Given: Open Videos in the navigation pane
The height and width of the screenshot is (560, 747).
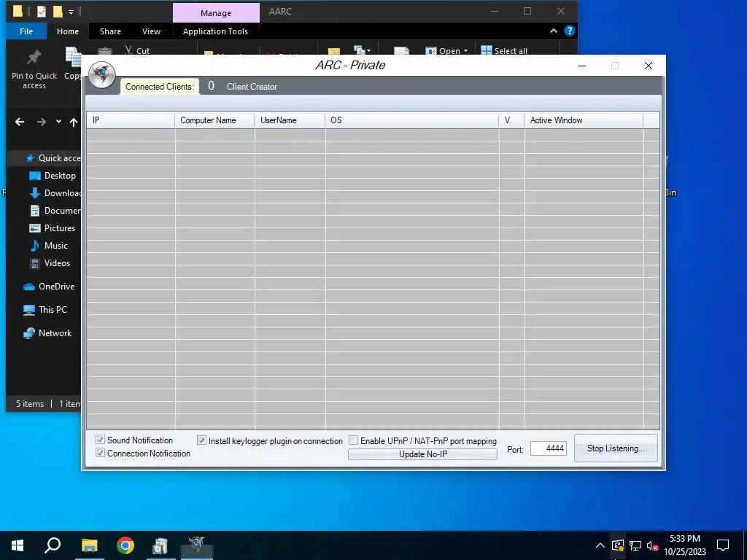Looking at the screenshot, I should (x=50, y=262).
